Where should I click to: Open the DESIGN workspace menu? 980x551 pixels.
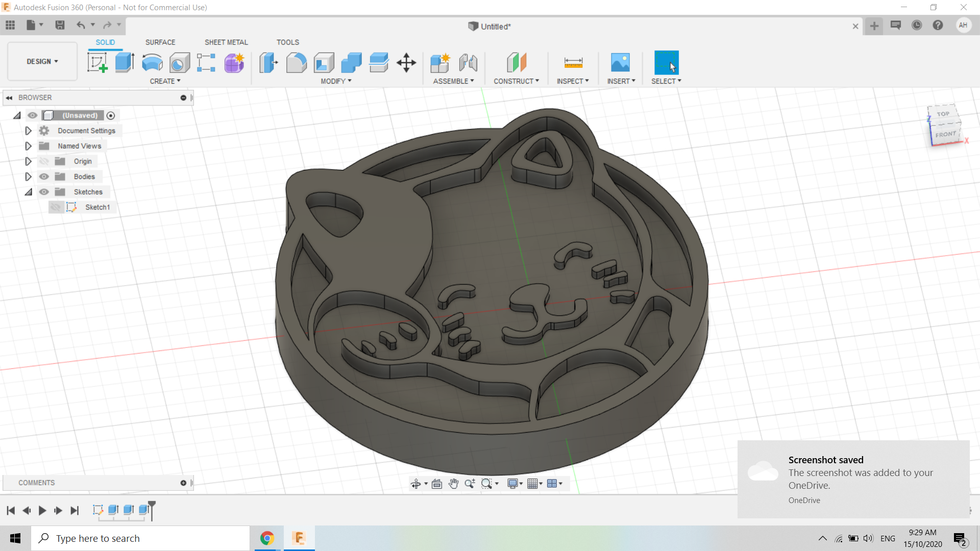pos(42,61)
